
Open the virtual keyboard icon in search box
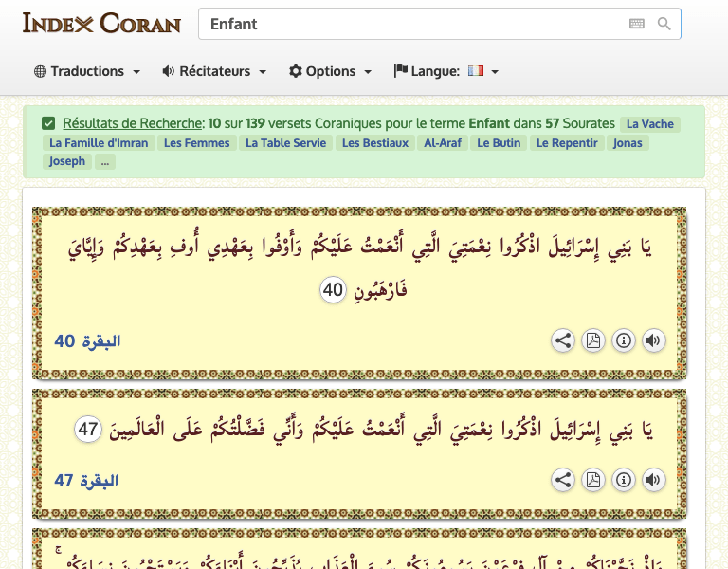[x=637, y=24]
